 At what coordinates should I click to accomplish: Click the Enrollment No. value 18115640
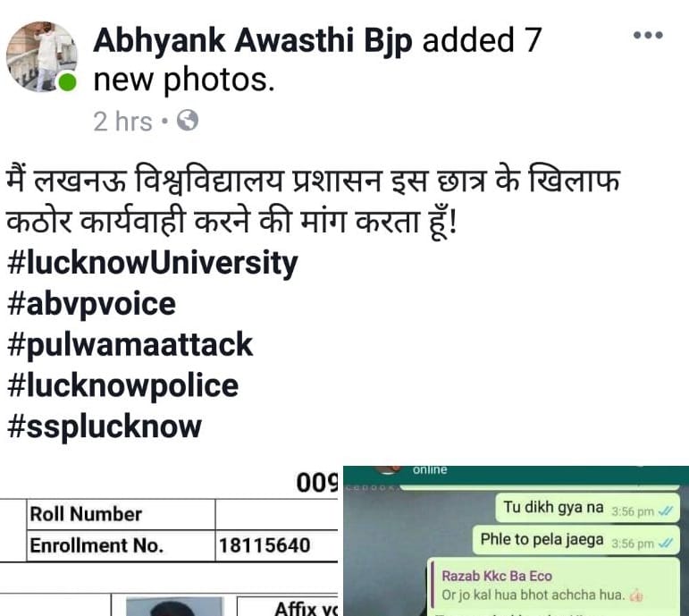point(265,545)
